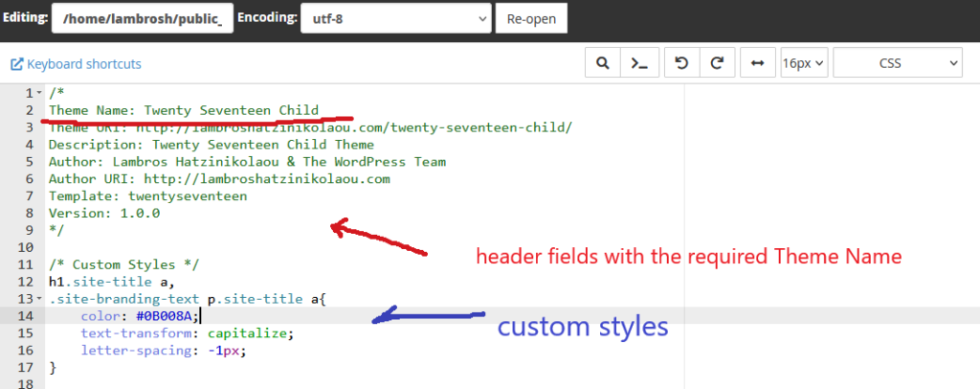Click the Custom Styles comment line
The height and width of the screenshot is (389, 980).
point(122,264)
